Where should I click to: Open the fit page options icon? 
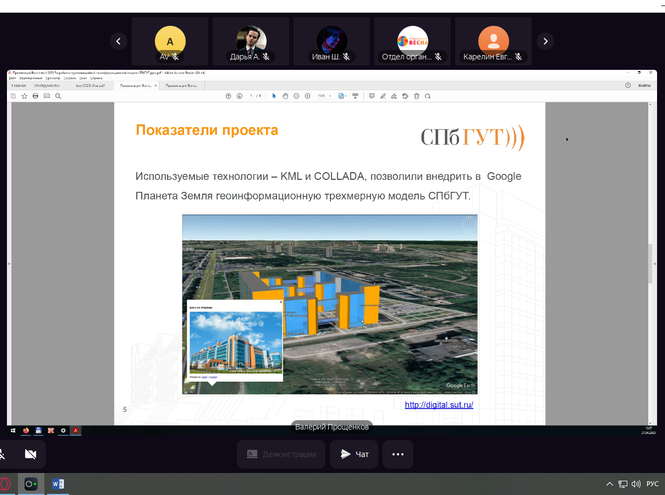(342, 96)
